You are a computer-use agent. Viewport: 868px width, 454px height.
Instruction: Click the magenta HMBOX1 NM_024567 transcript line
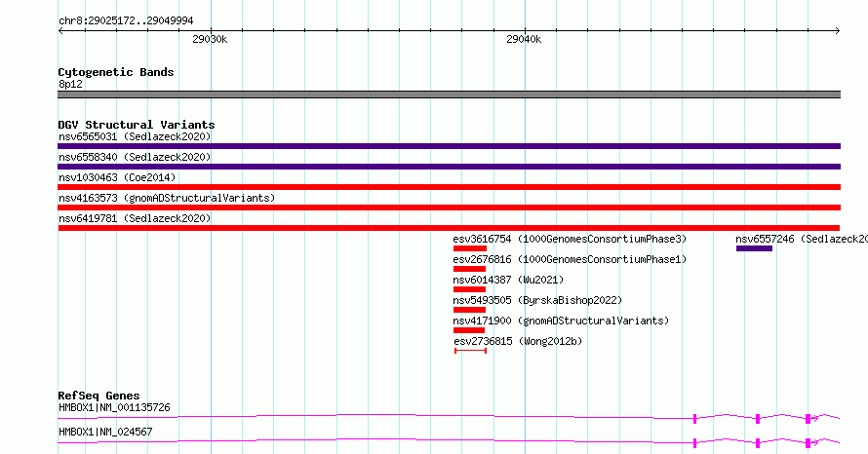(449, 441)
